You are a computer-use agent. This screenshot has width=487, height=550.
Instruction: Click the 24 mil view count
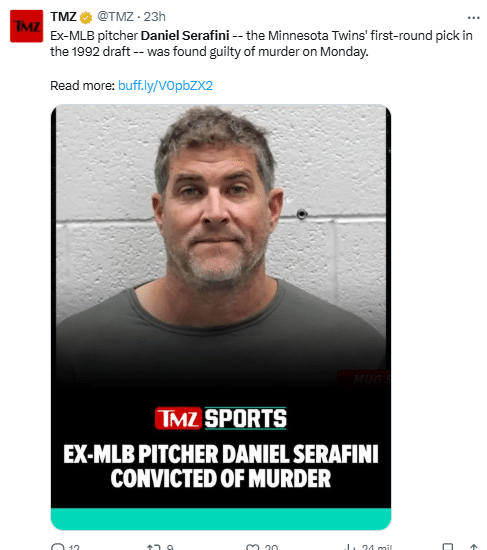click(x=377, y=547)
